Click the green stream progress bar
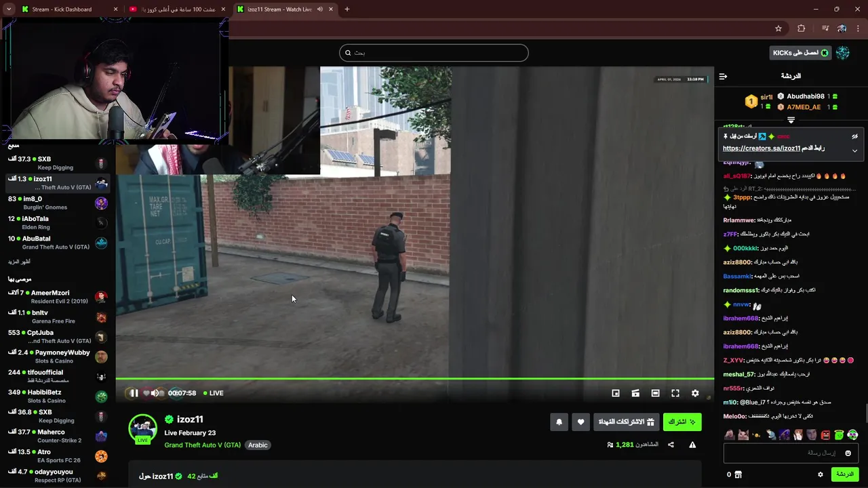The height and width of the screenshot is (488, 868). (x=414, y=378)
